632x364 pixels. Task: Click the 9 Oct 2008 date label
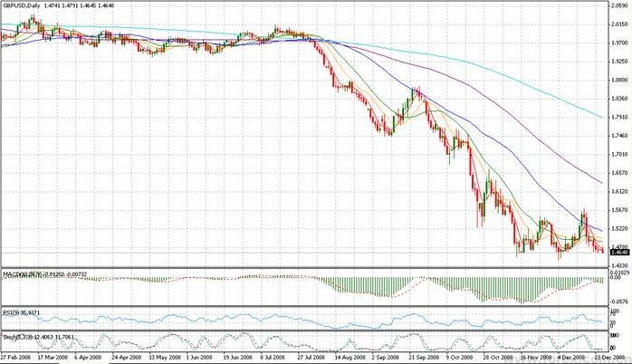[x=459, y=358]
